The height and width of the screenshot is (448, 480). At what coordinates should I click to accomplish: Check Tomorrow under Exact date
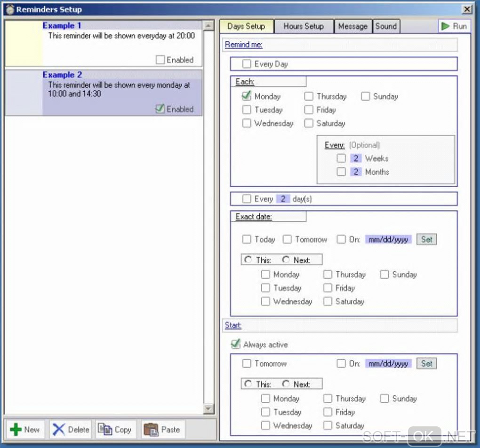pyautogui.click(x=287, y=239)
